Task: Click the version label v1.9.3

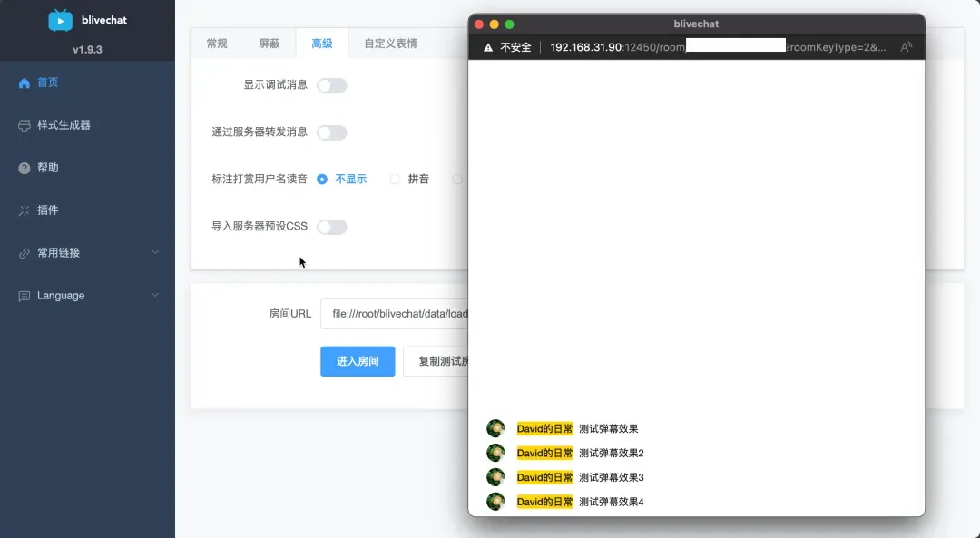Action: (87, 49)
